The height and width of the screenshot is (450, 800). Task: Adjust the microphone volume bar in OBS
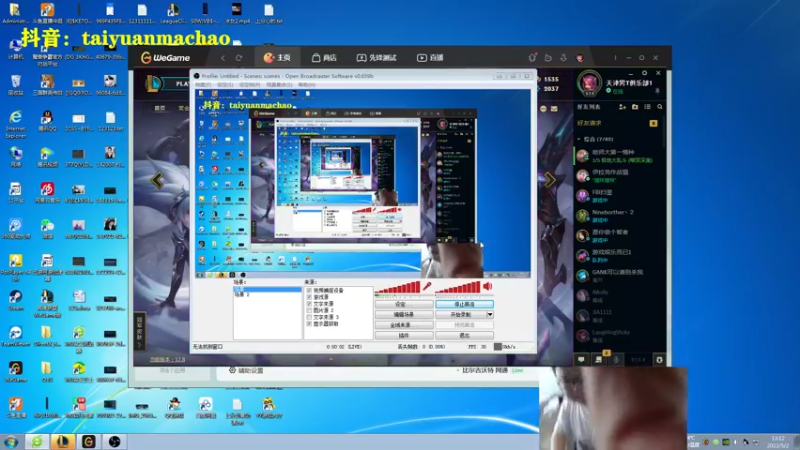397,288
